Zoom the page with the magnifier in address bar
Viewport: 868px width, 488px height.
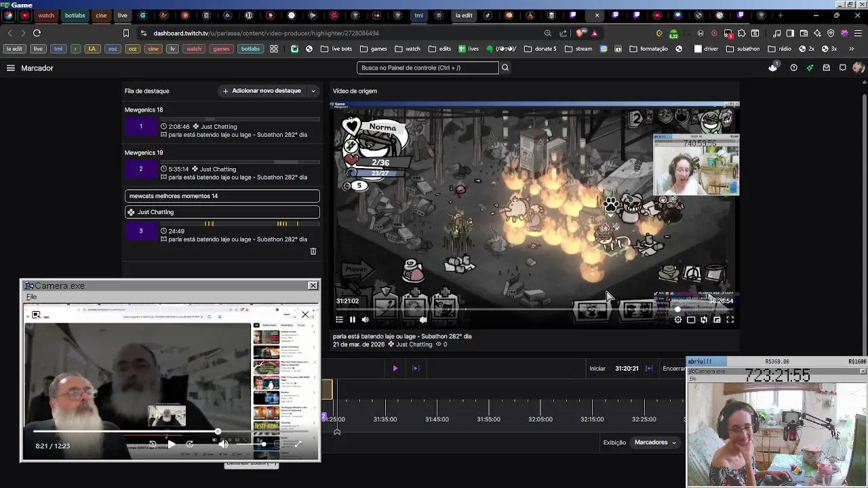point(547,33)
